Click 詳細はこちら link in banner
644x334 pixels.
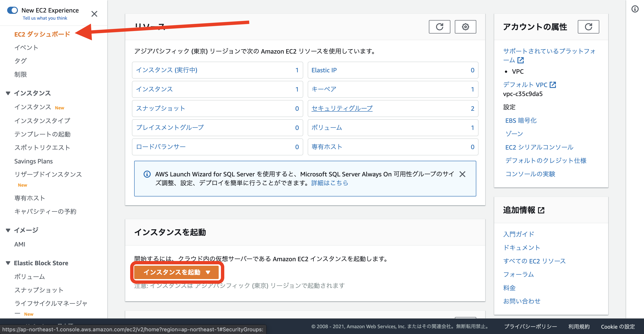click(x=330, y=183)
